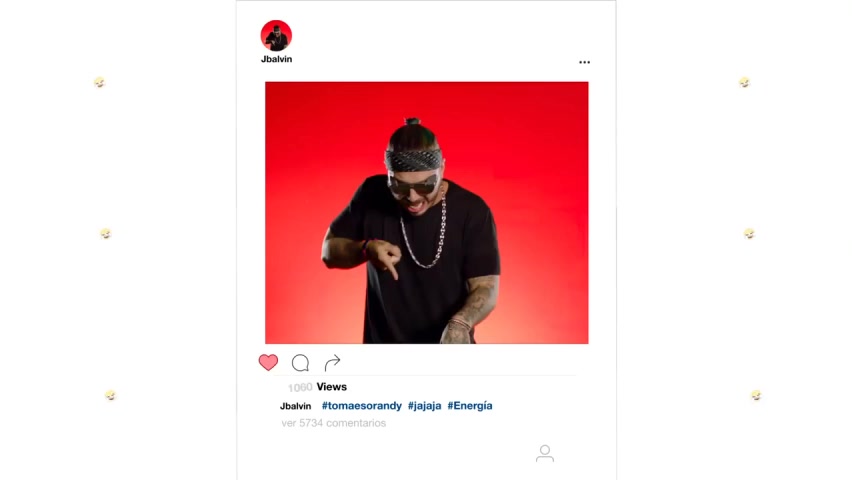Click the red post video thumbnail
Viewport: 852px width, 480px height.
[427, 213]
